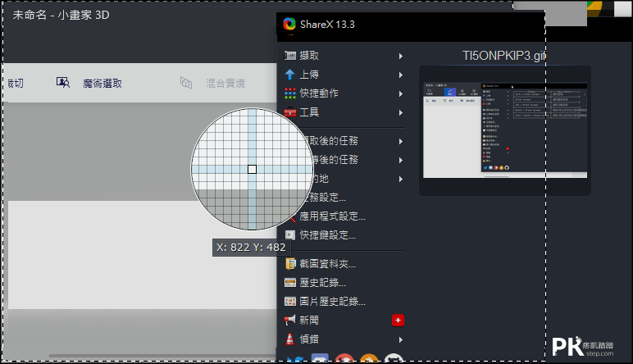
Task: Open 快捷鍵設定... in ShareX
Action: (x=327, y=234)
